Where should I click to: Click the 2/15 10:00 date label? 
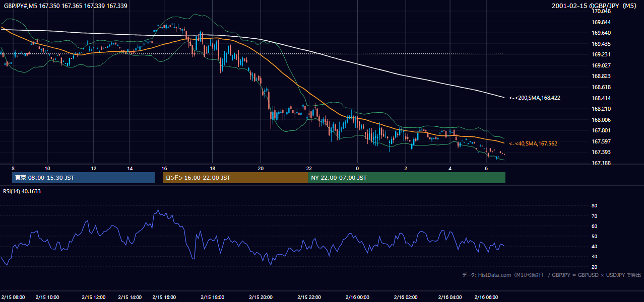(48, 297)
